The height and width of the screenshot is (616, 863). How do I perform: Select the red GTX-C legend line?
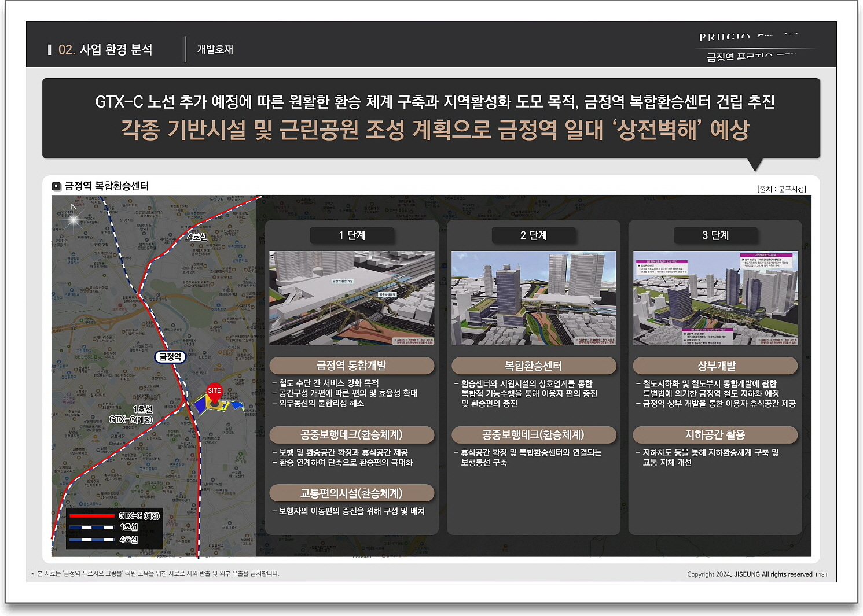pyautogui.click(x=91, y=515)
